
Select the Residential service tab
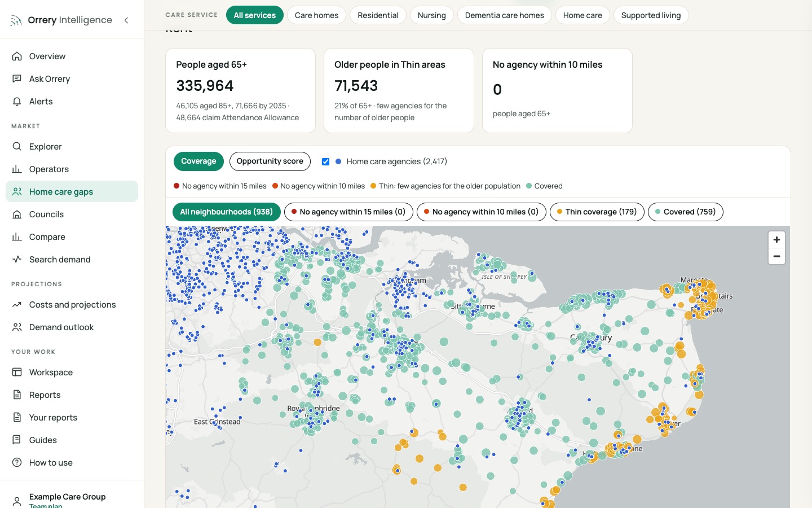point(378,15)
